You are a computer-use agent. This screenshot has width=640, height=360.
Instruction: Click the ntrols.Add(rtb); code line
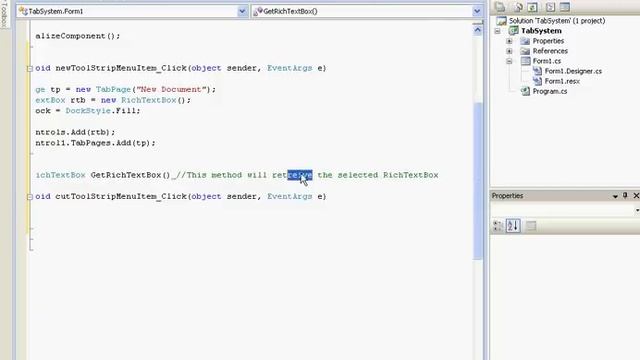point(75,132)
